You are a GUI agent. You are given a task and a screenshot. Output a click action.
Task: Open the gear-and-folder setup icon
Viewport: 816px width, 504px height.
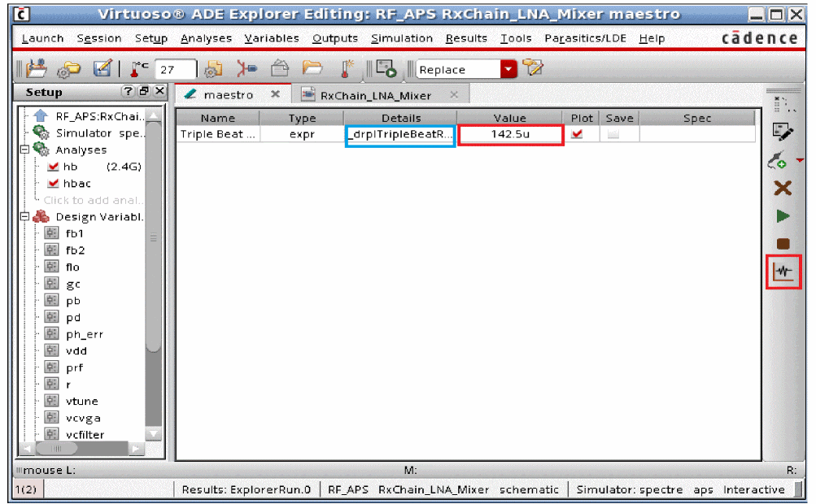[x=69, y=69]
